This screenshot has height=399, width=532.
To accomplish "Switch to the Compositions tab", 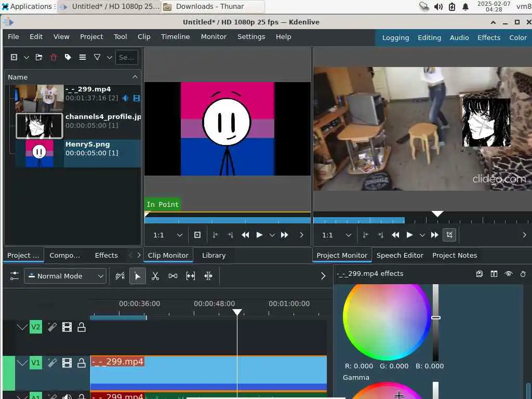I will 65,255.
